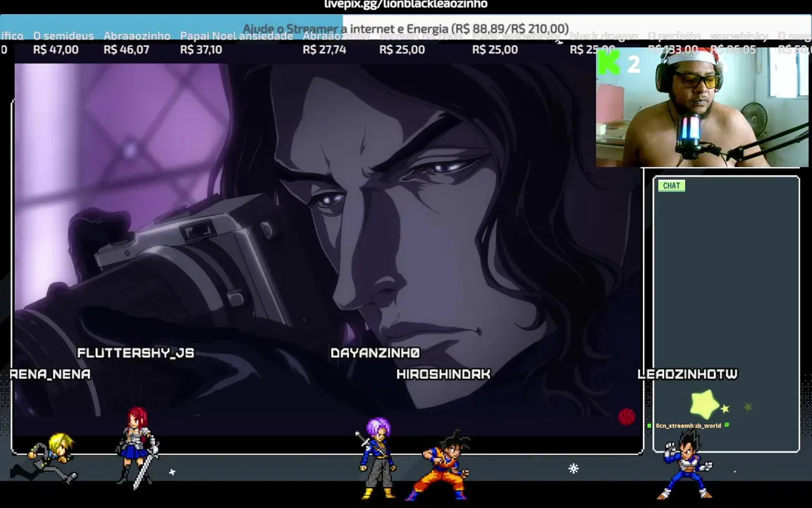The image size is (812, 508).
Task: Click the viewer name RENA_NENA
Action: pyautogui.click(x=50, y=374)
